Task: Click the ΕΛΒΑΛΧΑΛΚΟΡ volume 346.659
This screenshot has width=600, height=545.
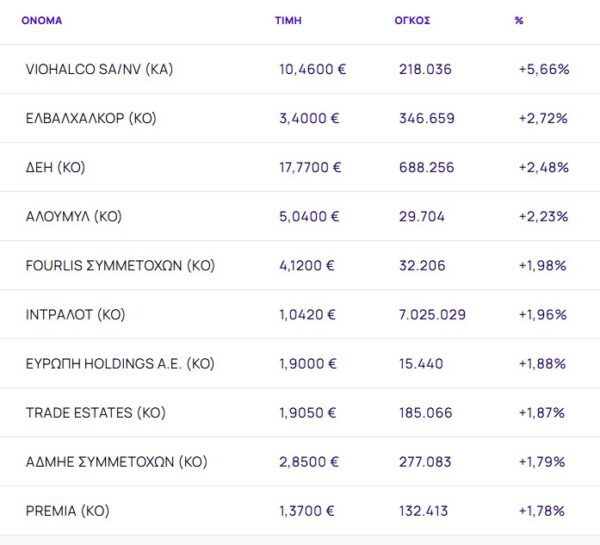Action: click(426, 118)
